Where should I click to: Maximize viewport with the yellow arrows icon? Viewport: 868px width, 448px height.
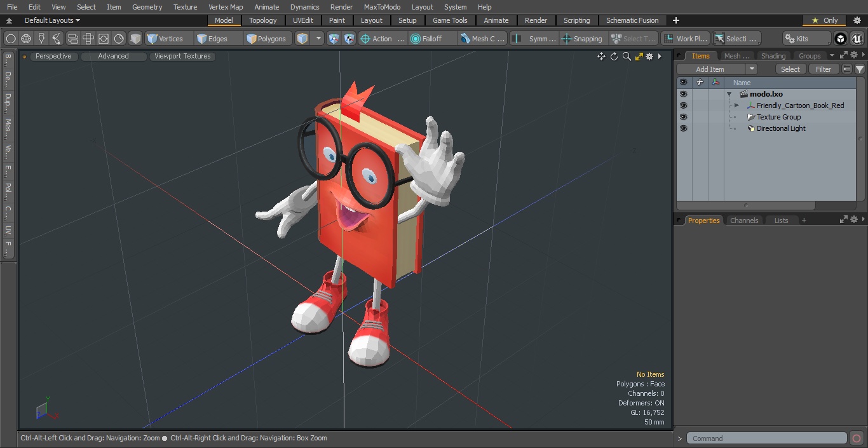(639, 57)
